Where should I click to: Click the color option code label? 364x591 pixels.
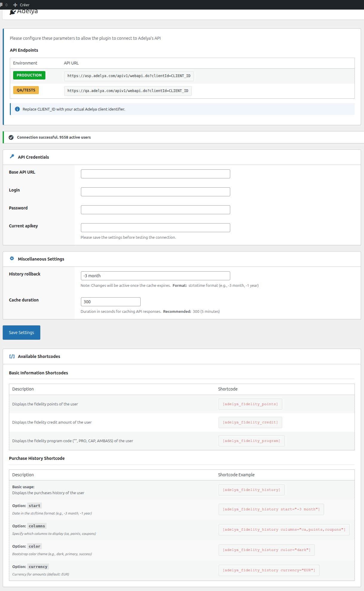click(x=34, y=546)
